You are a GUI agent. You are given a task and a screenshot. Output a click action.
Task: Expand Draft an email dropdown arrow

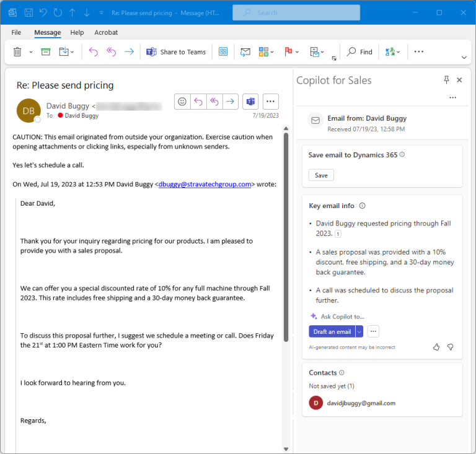click(359, 331)
